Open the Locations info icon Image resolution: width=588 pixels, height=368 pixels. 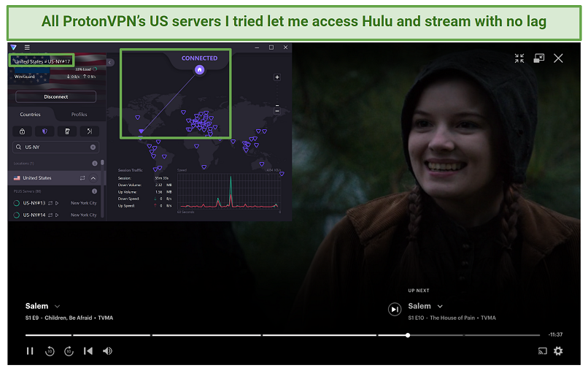(95, 163)
